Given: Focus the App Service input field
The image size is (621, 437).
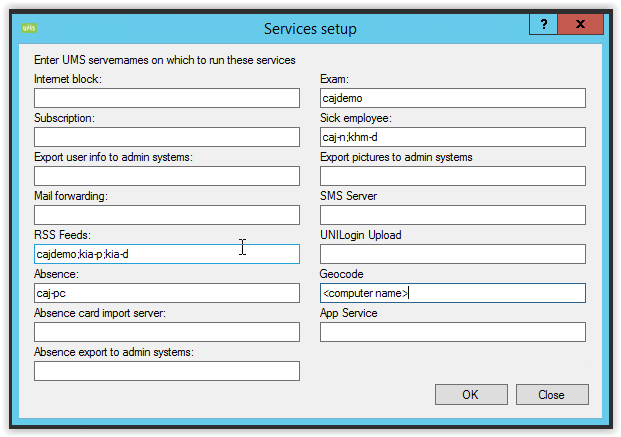Looking at the screenshot, I should click(x=452, y=332).
